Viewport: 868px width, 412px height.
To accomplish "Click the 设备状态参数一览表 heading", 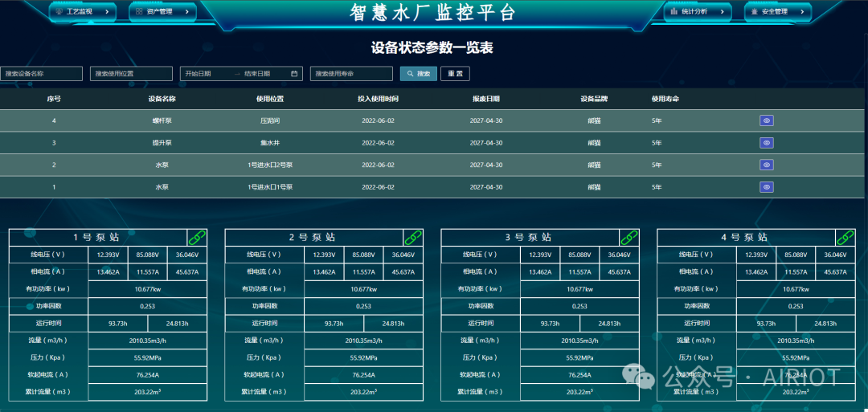I will coord(432,48).
